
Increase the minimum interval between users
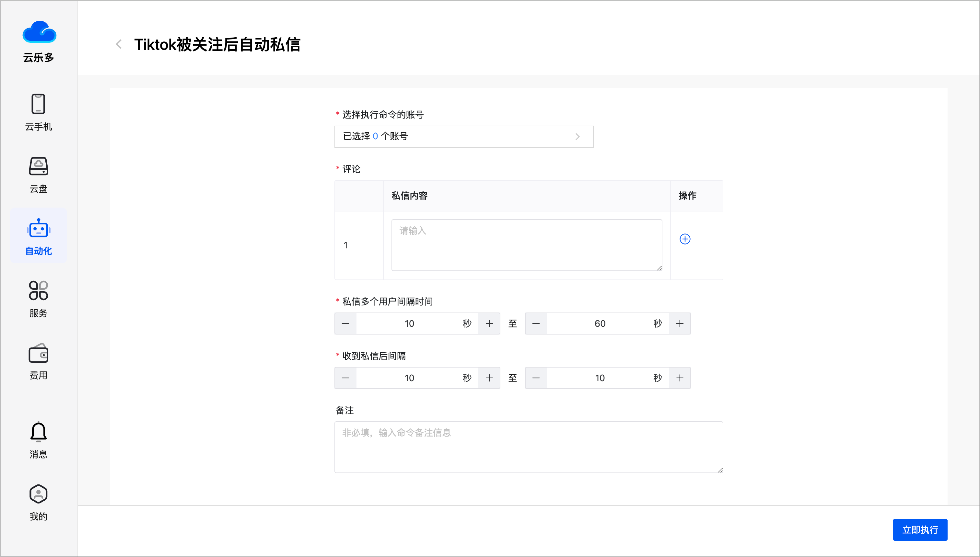(489, 324)
